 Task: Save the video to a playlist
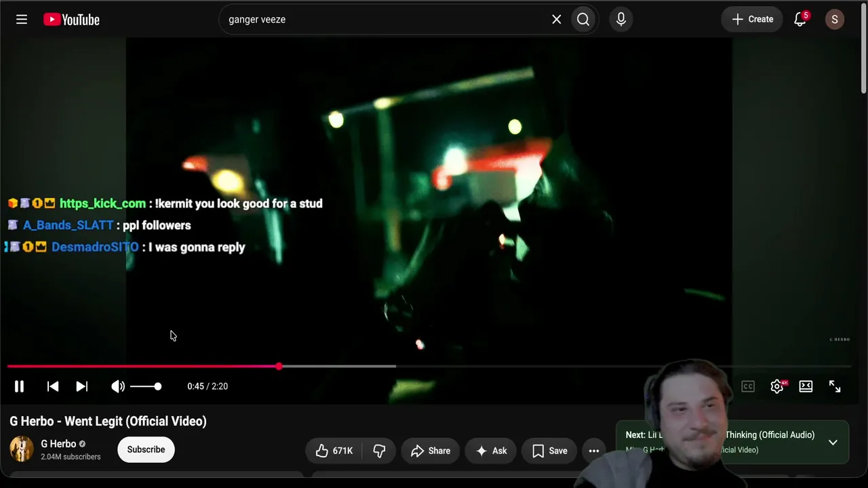[550, 451]
